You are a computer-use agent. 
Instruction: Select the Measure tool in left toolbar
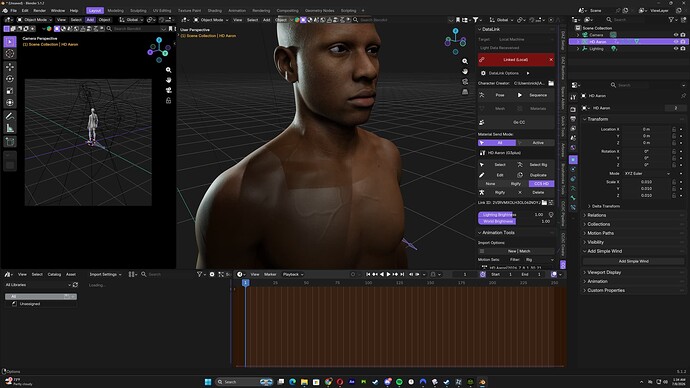(x=10, y=128)
